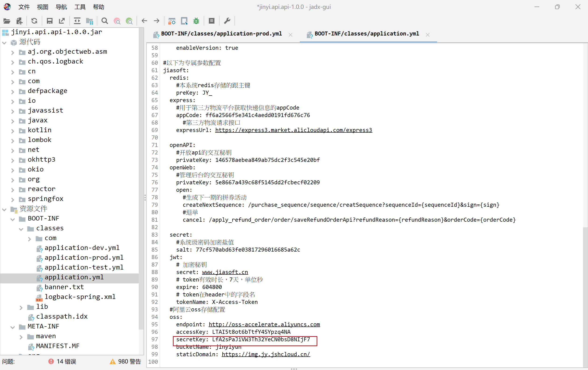Click the red error icon in status bar
588x370 pixels.
pyautogui.click(x=51, y=361)
